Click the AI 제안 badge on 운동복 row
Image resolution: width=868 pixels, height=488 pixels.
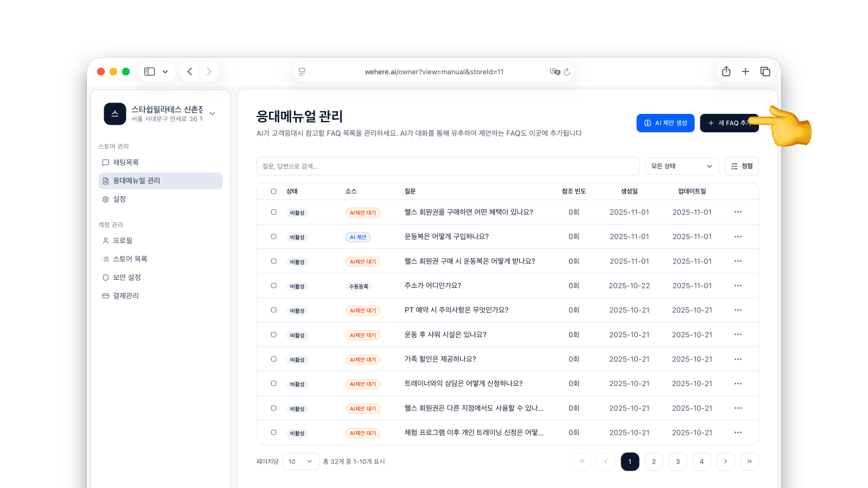[358, 237]
